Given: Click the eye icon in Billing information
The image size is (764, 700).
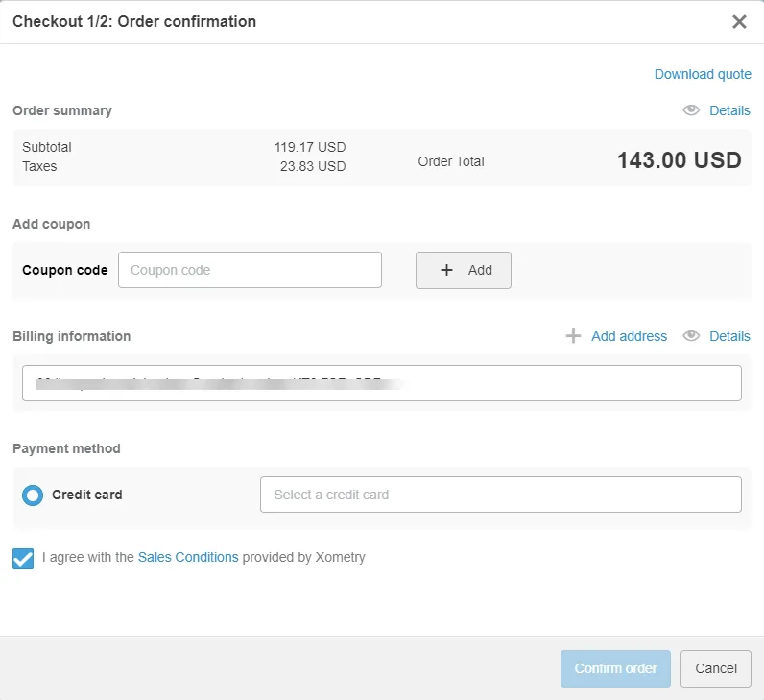Looking at the screenshot, I should point(691,336).
